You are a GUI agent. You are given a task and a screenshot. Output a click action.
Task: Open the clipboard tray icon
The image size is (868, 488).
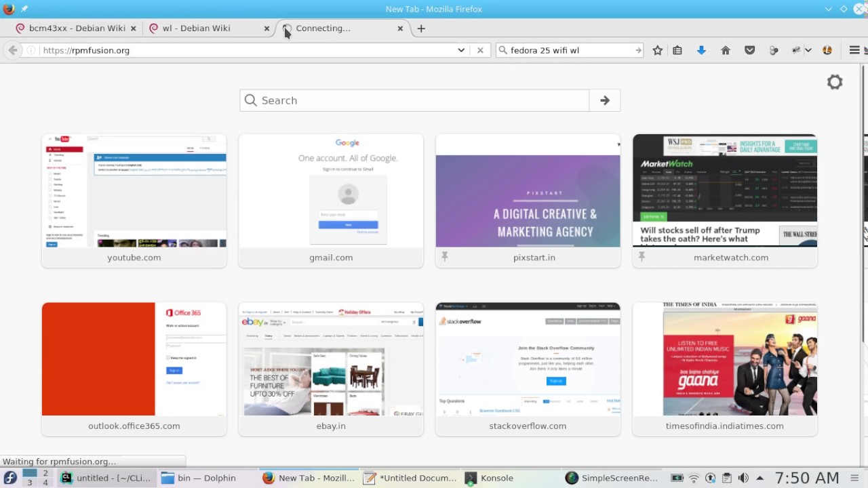tap(727, 478)
